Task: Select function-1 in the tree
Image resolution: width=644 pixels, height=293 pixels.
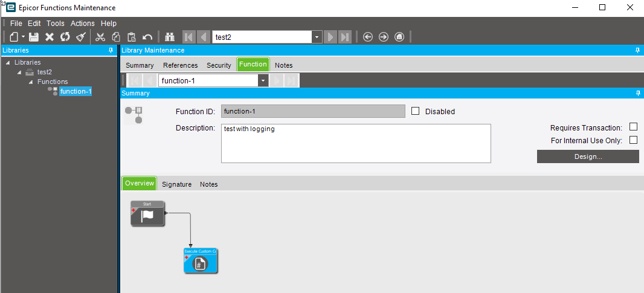Action: coord(76,91)
